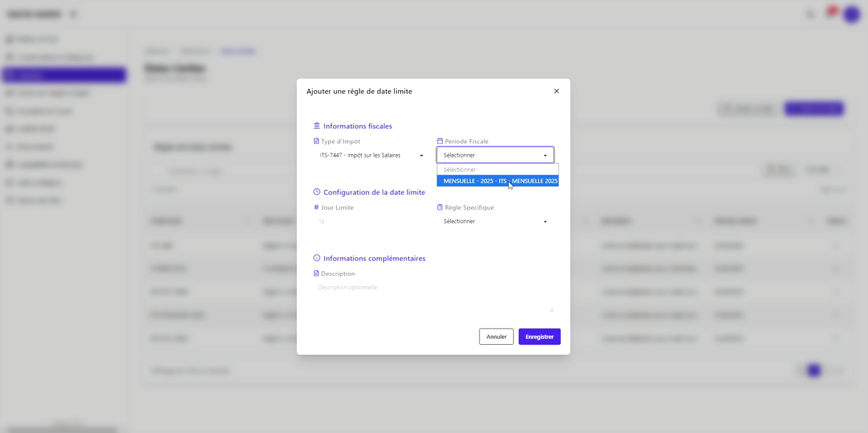Click the clock icon beside Configuration de la date limite
Screen dimensions: 868x433
tap(317, 192)
